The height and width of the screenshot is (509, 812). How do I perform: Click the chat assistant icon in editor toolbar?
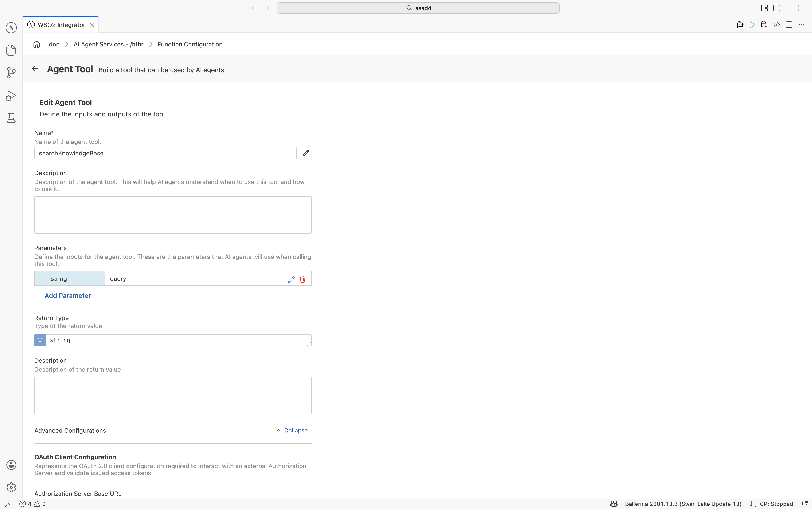(740, 25)
